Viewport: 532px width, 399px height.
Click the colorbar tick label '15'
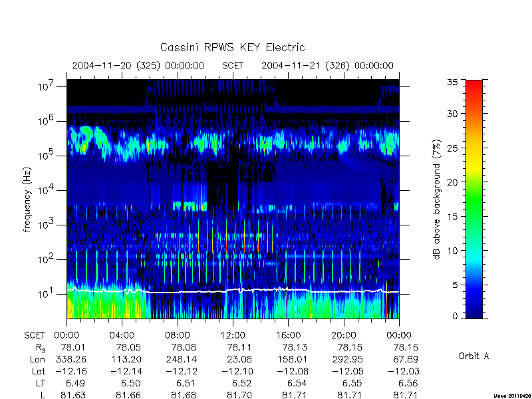pyautogui.click(x=452, y=217)
